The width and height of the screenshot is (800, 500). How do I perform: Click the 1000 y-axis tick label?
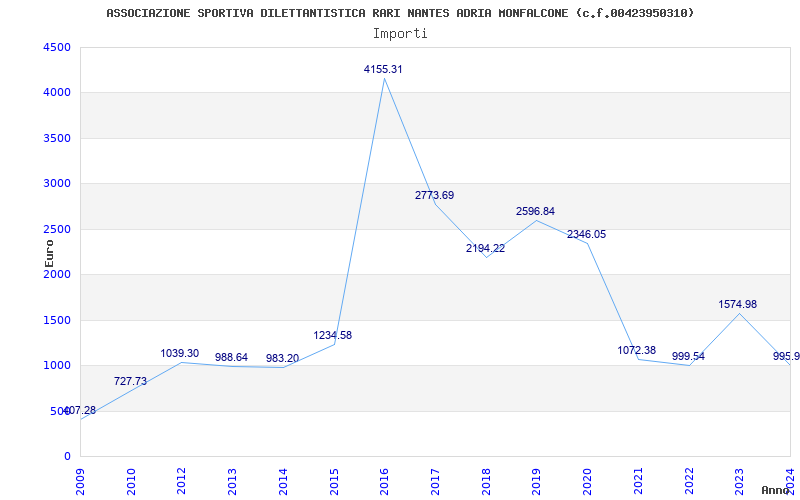55,366
